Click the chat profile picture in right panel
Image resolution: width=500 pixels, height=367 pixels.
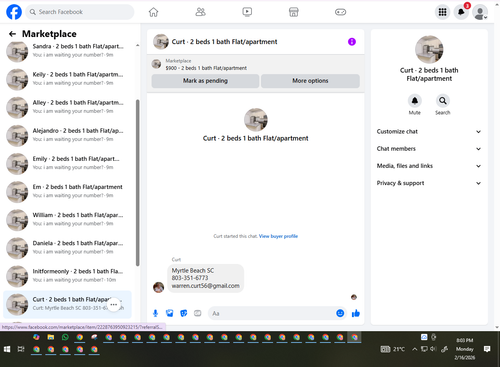(x=429, y=49)
